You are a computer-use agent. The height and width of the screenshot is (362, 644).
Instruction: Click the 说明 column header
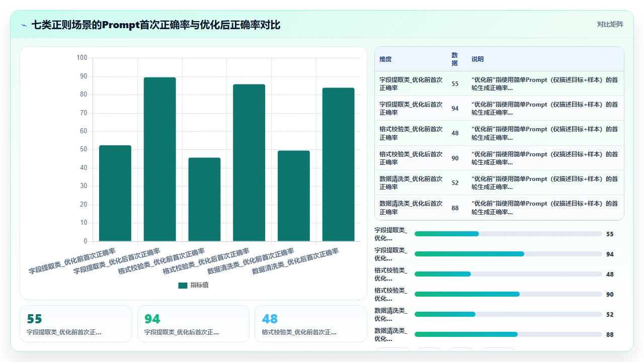pyautogui.click(x=477, y=59)
